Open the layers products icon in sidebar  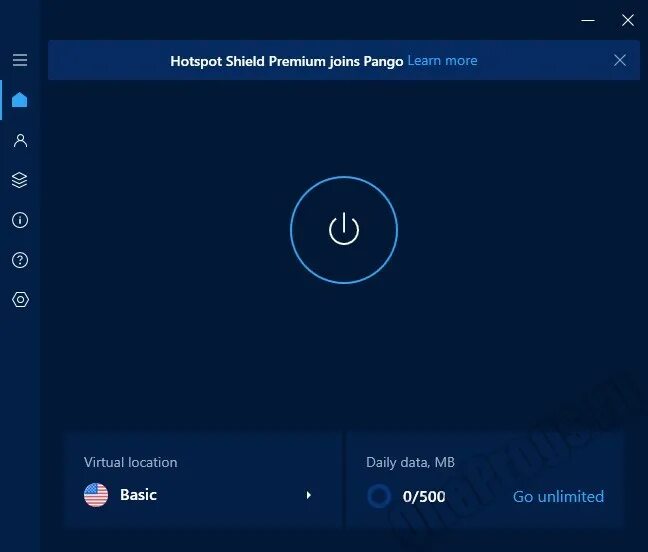19,180
